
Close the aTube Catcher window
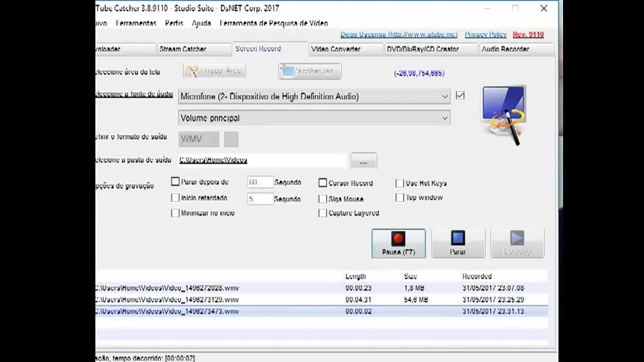coord(544,8)
